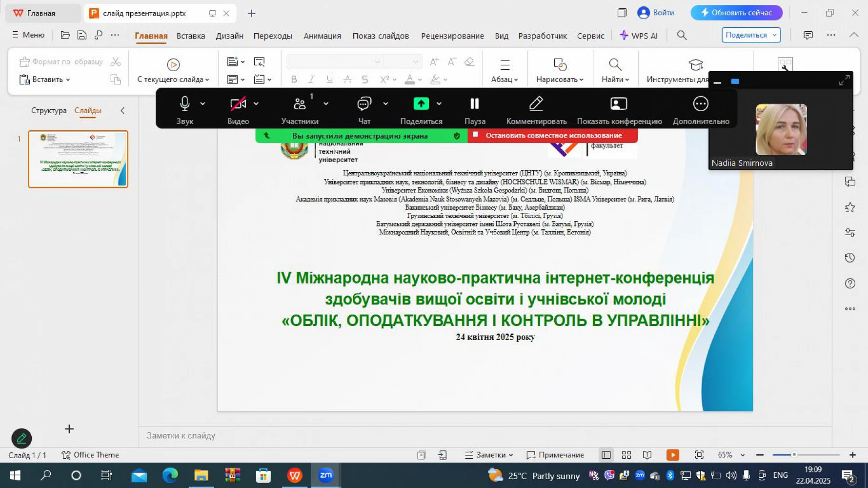Expand audio options arrow
Screen dimensions: 868x488
[202, 103]
